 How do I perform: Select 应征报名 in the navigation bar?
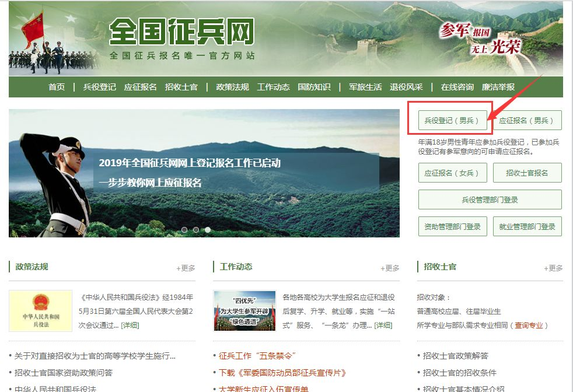144,86
